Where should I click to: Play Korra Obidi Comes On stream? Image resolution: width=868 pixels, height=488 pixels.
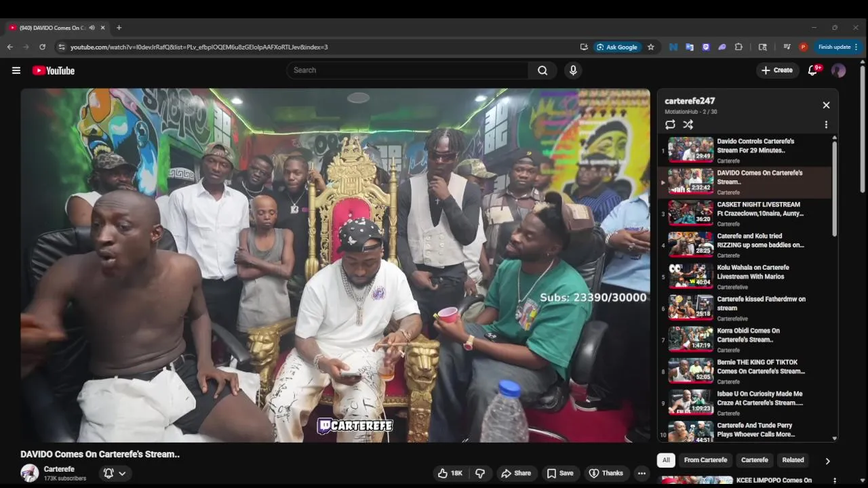pyautogui.click(x=744, y=340)
